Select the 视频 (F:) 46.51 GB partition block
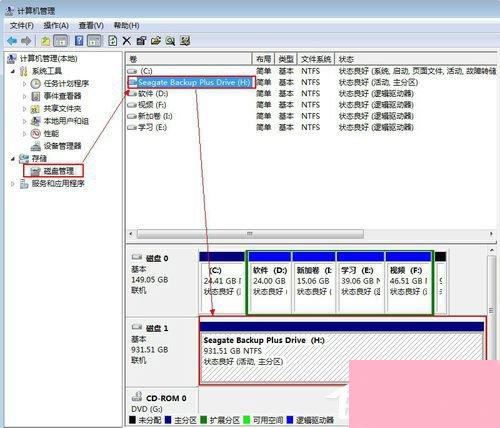 coord(408,283)
